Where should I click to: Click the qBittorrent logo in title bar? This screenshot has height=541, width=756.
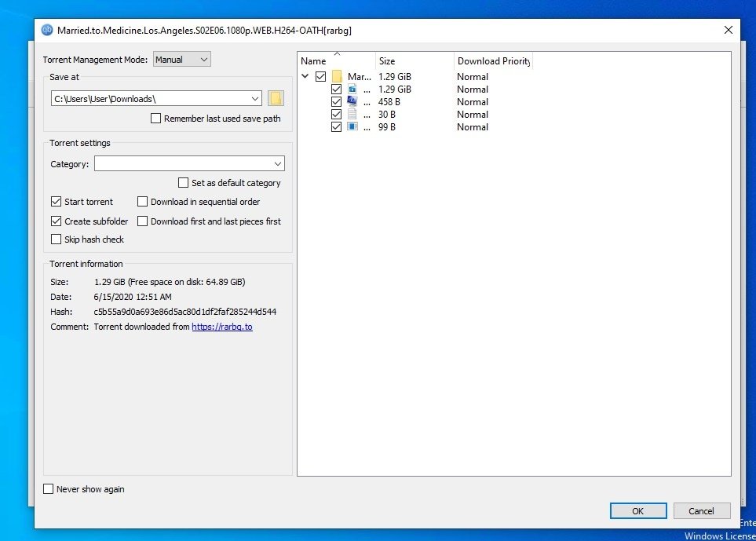coord(47,30)
